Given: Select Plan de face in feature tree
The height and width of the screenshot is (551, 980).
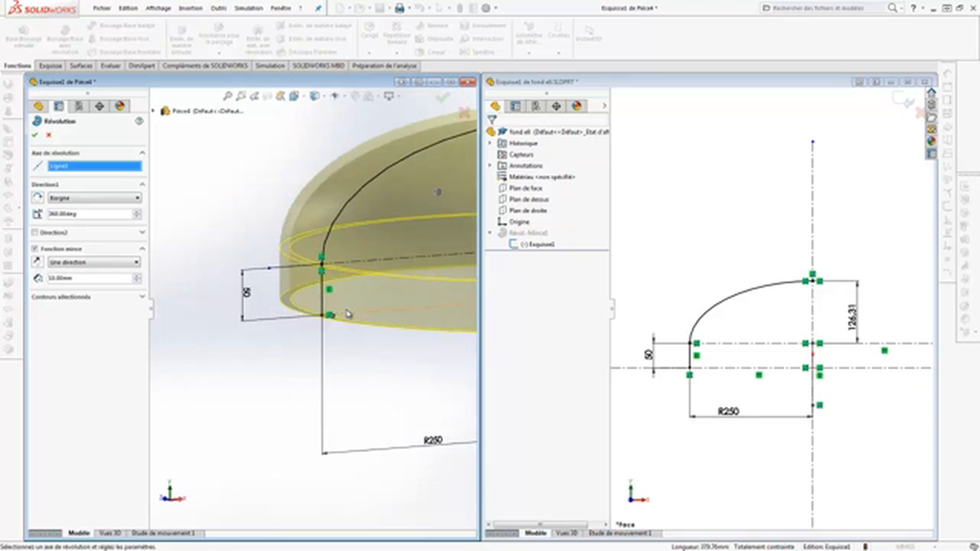Looking at the screenshot, I should 525,188.
